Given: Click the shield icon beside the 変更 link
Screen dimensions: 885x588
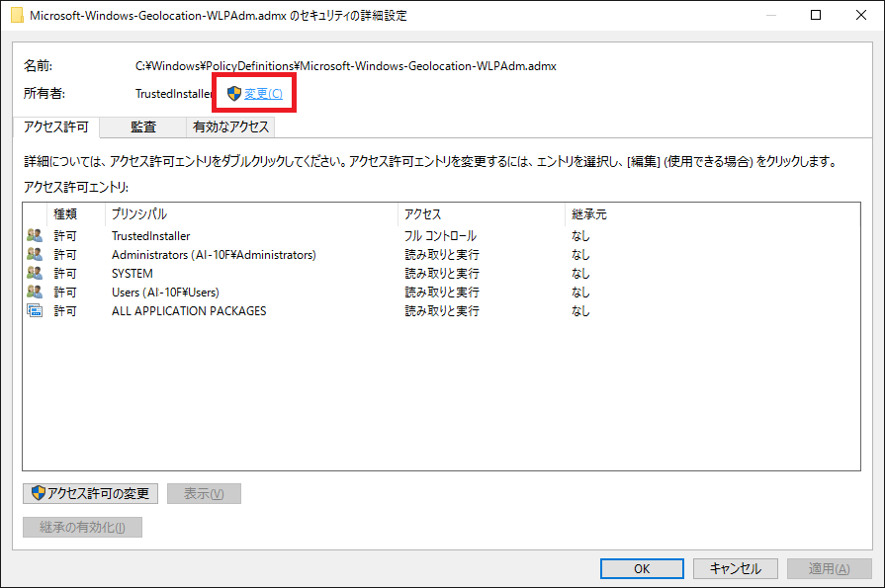Looking at the screenshot, I should pos(234,94).
